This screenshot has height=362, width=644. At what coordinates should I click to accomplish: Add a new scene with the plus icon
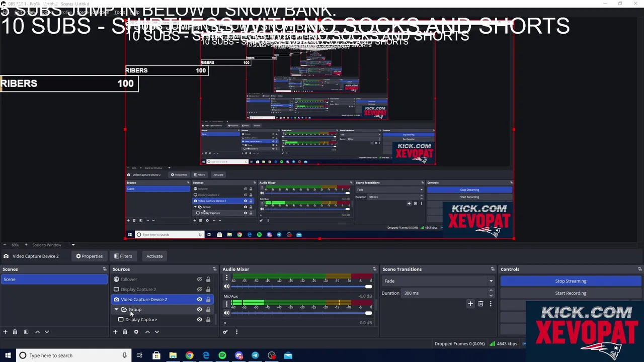click(5, 332)
